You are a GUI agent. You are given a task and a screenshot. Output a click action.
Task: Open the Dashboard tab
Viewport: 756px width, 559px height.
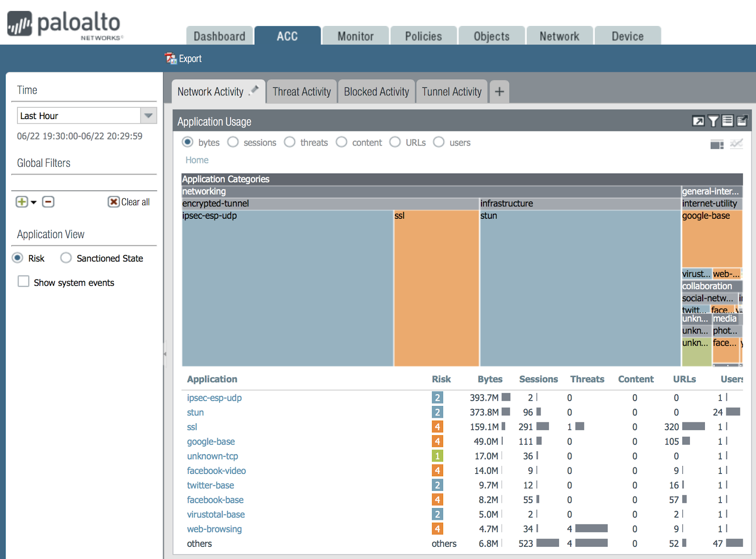pos(219,36)
